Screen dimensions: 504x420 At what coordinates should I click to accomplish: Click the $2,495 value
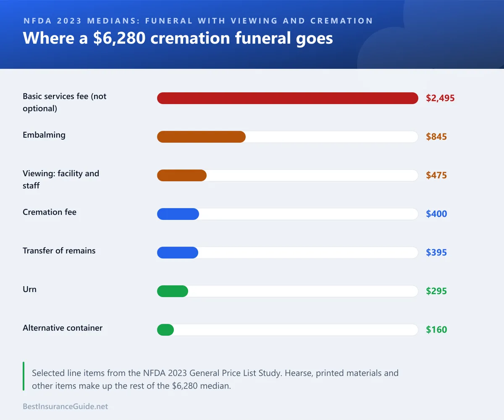(x=440, y=98)
